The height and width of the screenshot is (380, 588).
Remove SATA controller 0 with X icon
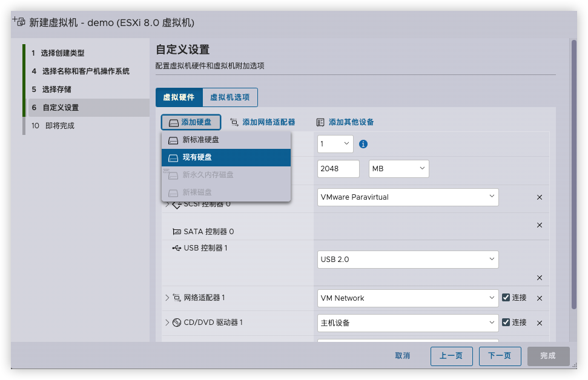[540, 225]
